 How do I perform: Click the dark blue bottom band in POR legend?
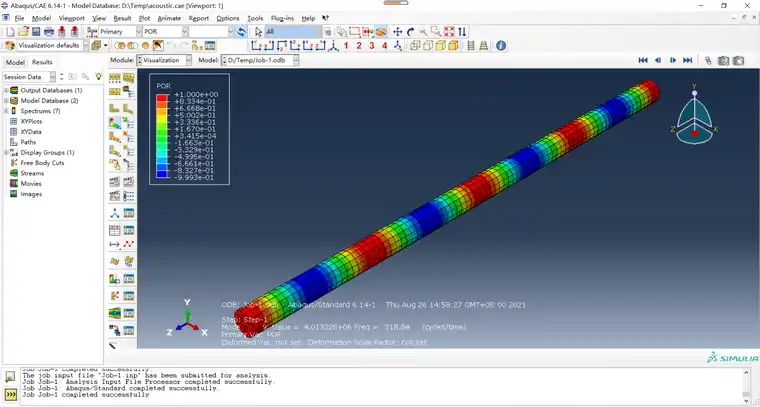162,174
